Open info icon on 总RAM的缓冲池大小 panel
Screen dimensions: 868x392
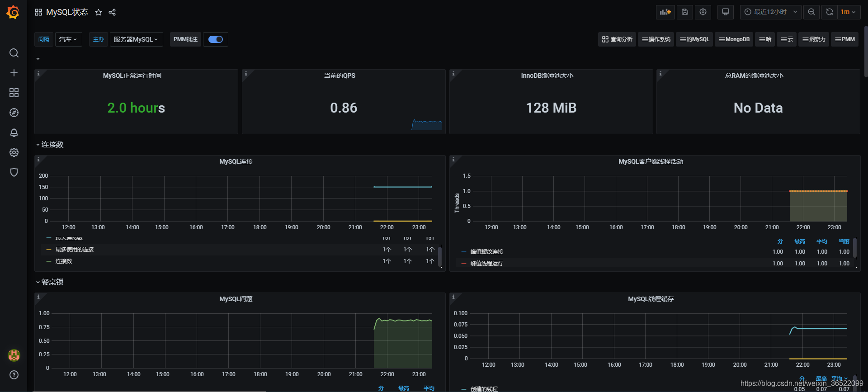point(660,73)
